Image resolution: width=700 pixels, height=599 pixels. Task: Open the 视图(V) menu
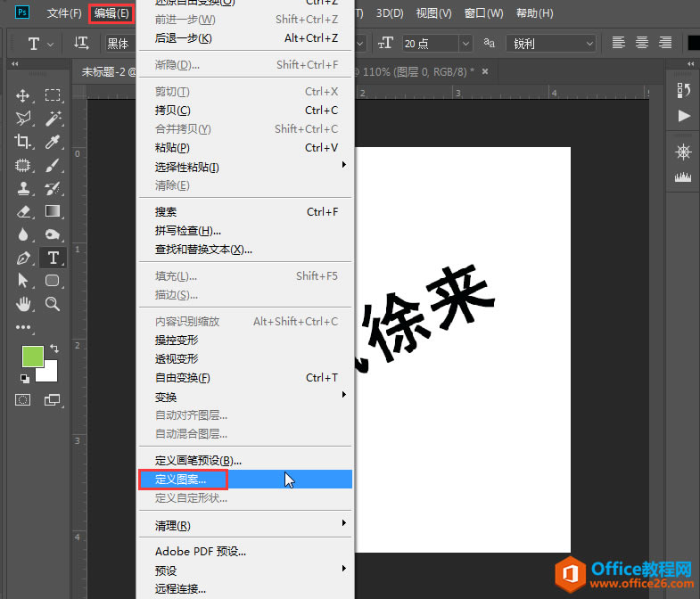[433, 13]
